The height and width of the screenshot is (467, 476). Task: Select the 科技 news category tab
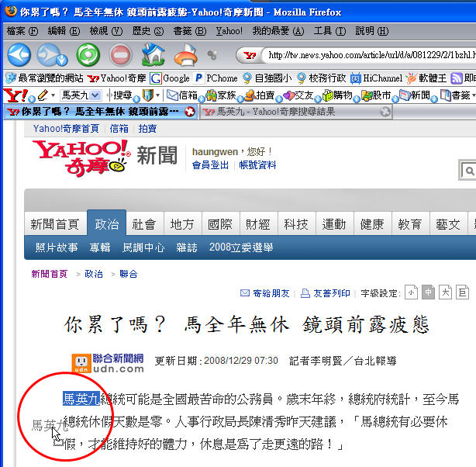[x=296, y=224]
